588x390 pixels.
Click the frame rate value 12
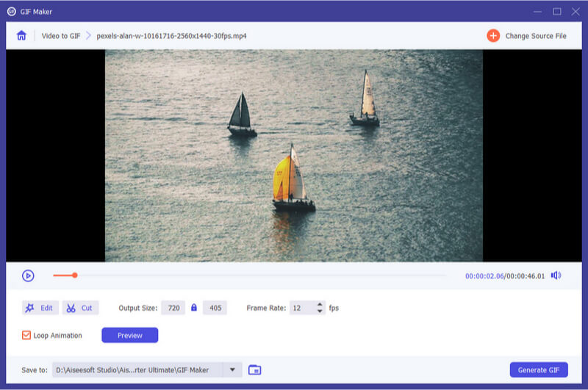[x=297, y=308]
